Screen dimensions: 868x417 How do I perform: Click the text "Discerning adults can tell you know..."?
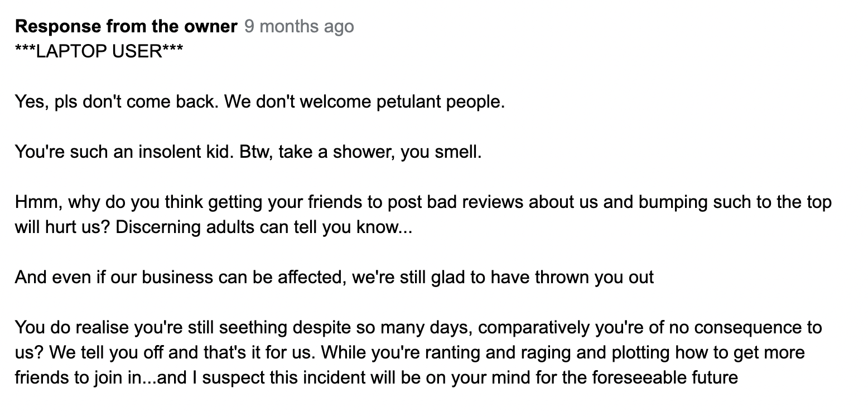coord(264,228)
